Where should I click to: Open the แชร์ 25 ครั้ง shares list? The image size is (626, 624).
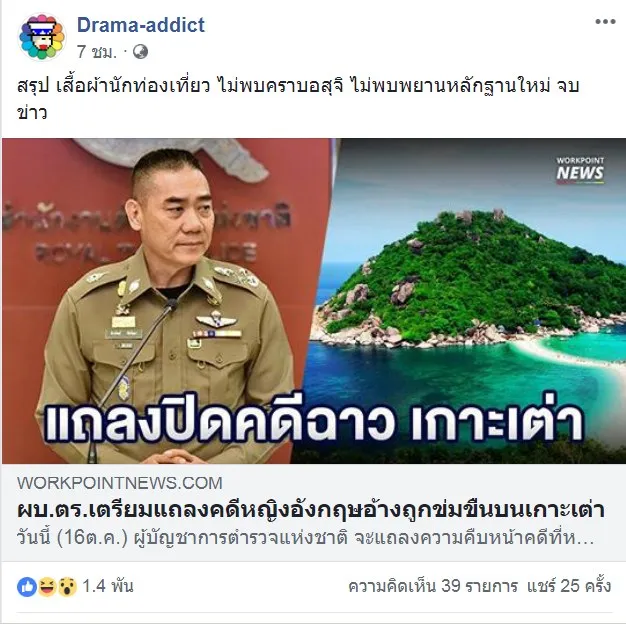click(569, 586)
